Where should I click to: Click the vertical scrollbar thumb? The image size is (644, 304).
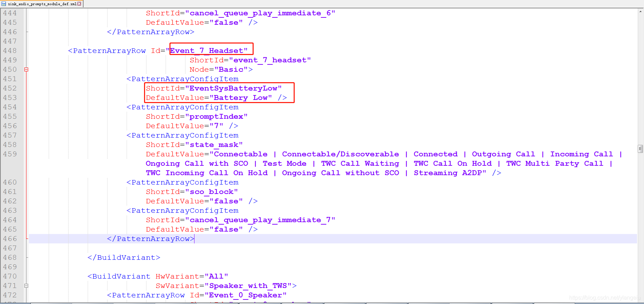(641, 149)
